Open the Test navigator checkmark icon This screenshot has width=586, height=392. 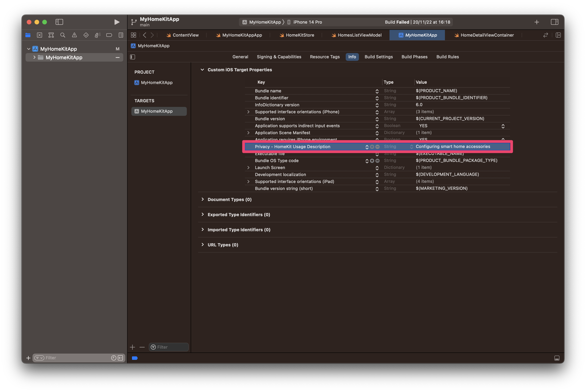tap(86, 35)
